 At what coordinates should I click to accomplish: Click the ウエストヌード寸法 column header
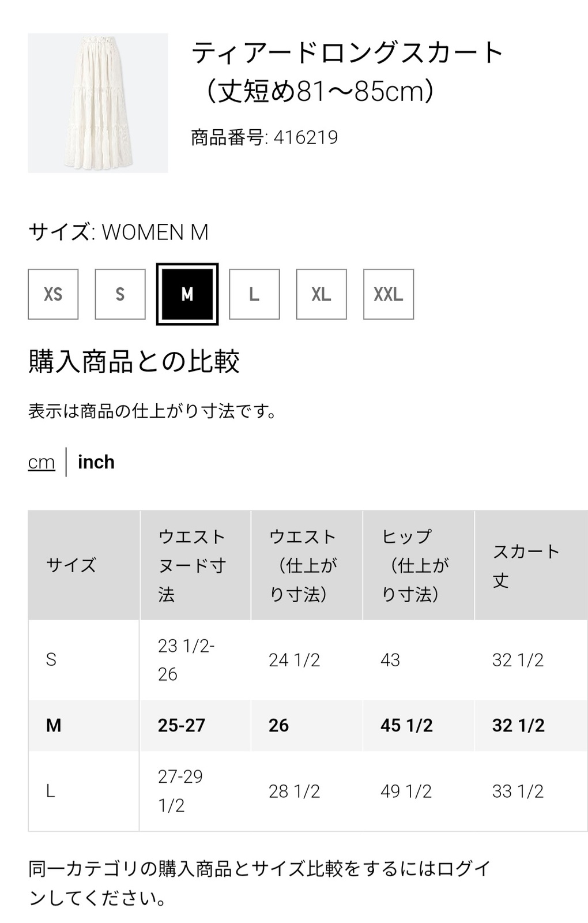pyautogui.click(x=195, y=565)
